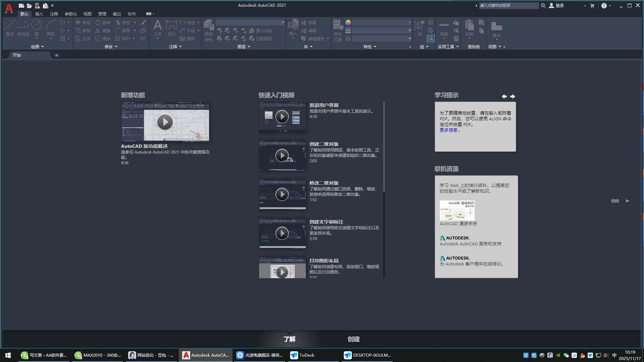
Task: Select the Line (直线) drawing tool
Action: pos(9,26)
